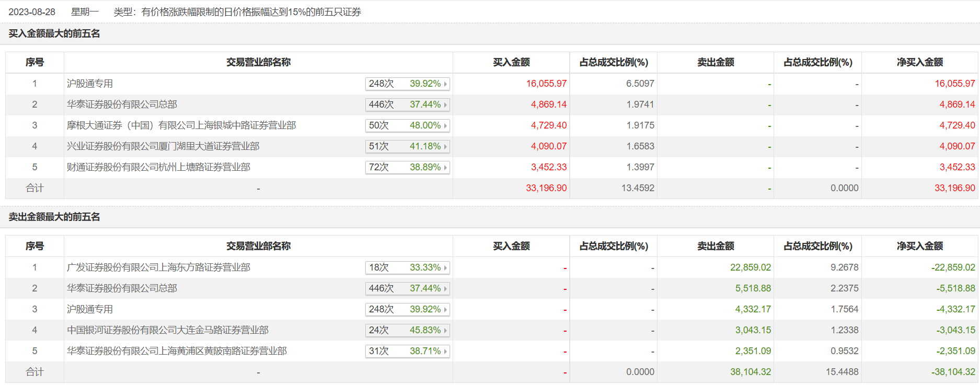980x386 pixels.
Task: Click arrow icon beside 37.44% in buy table
Action: pyautogui.click(x=445, y=105)
